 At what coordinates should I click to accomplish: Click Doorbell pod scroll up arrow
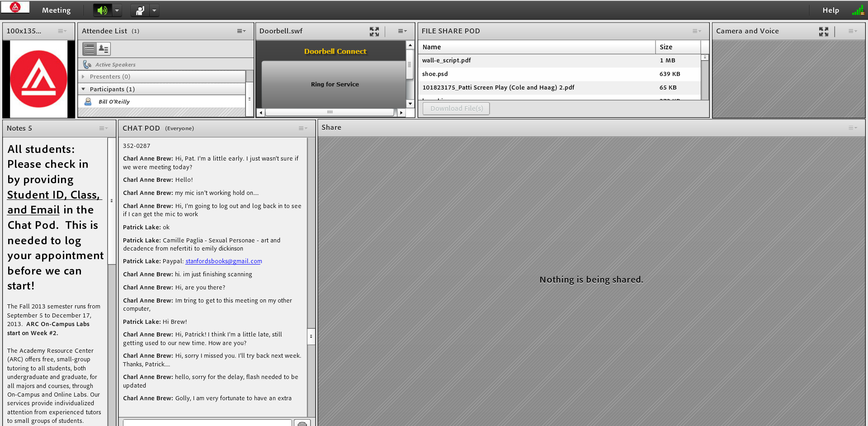coord(410,45)
